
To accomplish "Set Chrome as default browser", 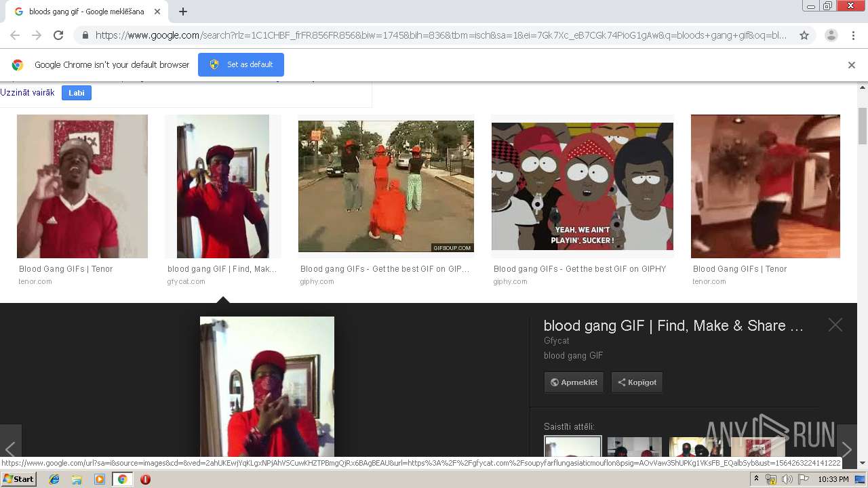I will pos(241,64).
